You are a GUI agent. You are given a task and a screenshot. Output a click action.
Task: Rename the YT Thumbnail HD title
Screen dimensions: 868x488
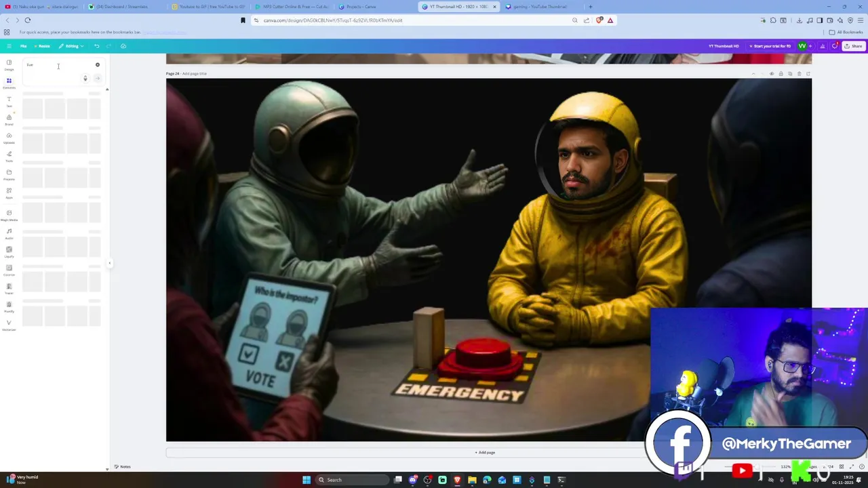coord(724,46)
